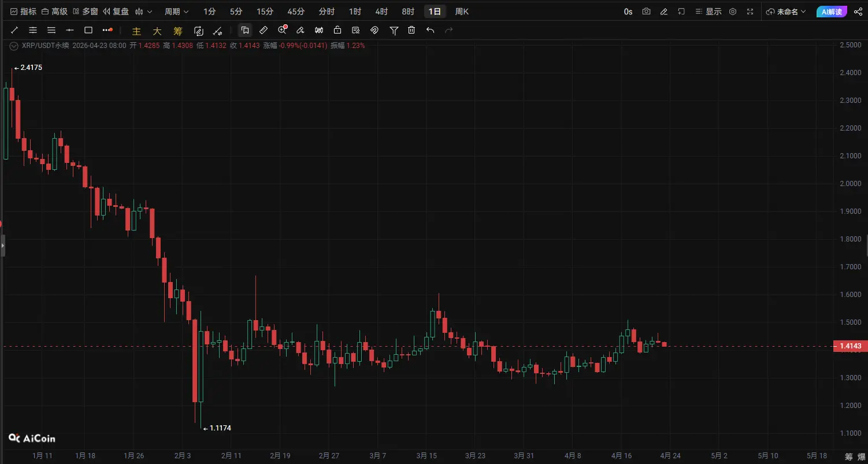The image size is (868, 464).
Task: Click the note-with-pencil icon
Action: pyautogui.click(x=356, y=30)
